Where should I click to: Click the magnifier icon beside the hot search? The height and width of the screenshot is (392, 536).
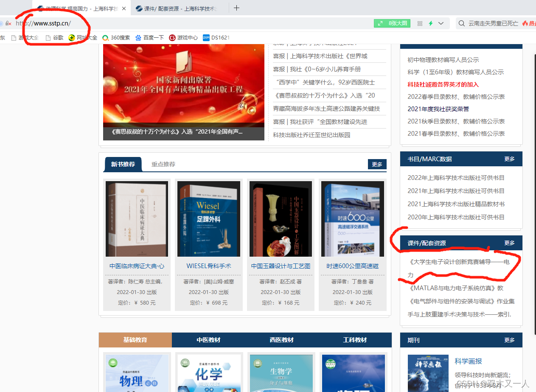tap(461, 24)
